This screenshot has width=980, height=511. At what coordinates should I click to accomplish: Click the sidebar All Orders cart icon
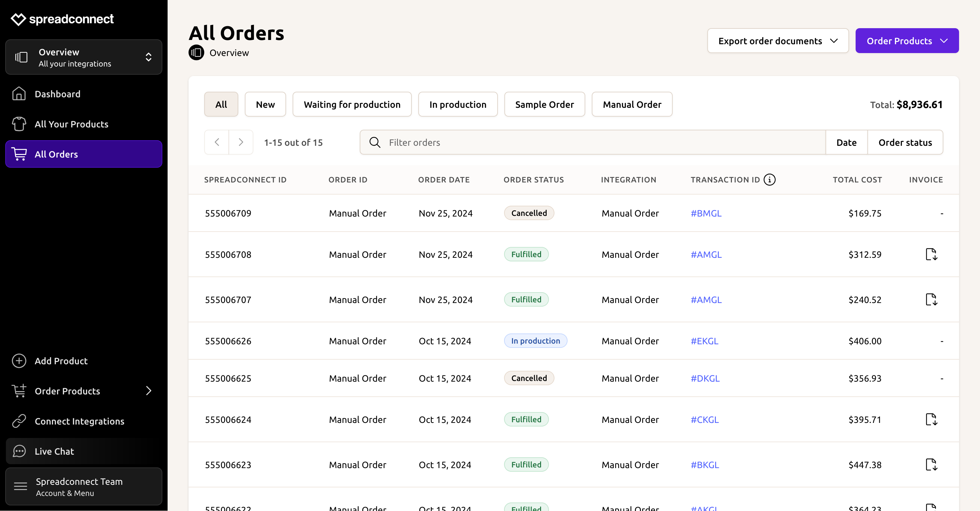[19, 154]
